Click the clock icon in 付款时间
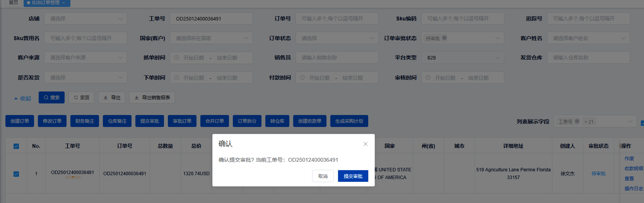This screenshot has width=644, height=203. pos(302,78)
